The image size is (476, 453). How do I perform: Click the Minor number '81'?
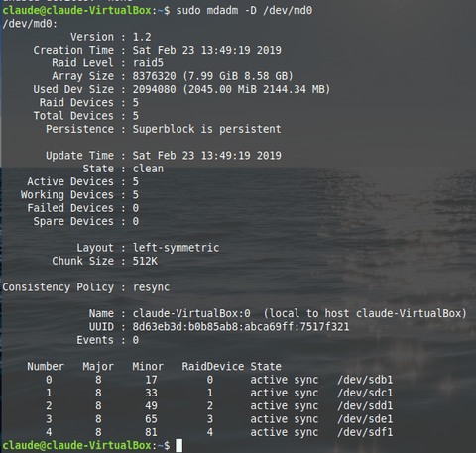[151, 432]
